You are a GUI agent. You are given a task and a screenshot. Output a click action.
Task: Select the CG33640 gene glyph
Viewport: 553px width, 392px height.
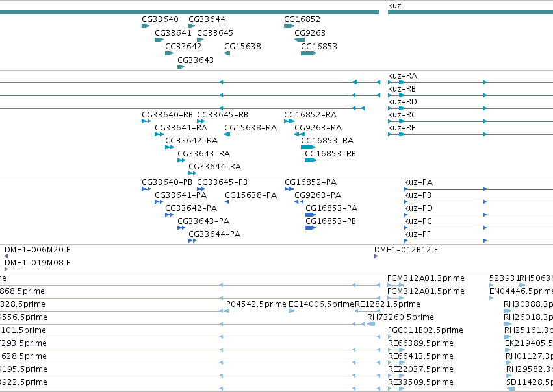pyautogui.click(x=146, y=26)
